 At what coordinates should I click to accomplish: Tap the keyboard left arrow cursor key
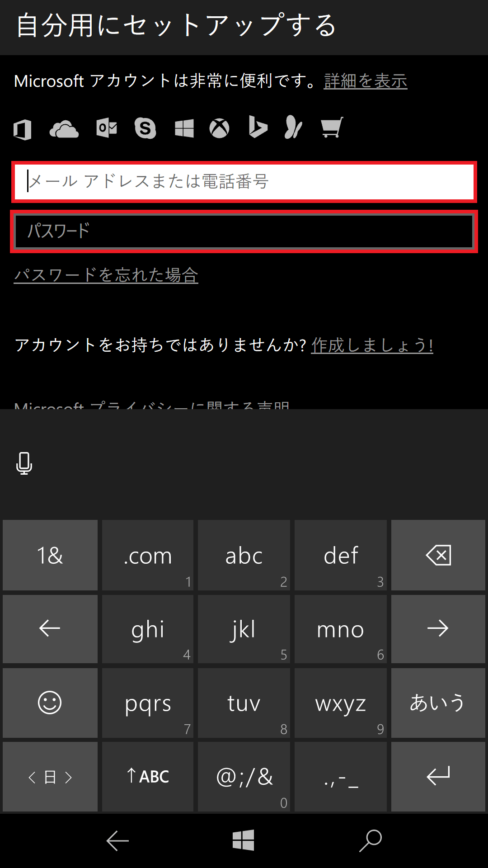tap(50, 628)
